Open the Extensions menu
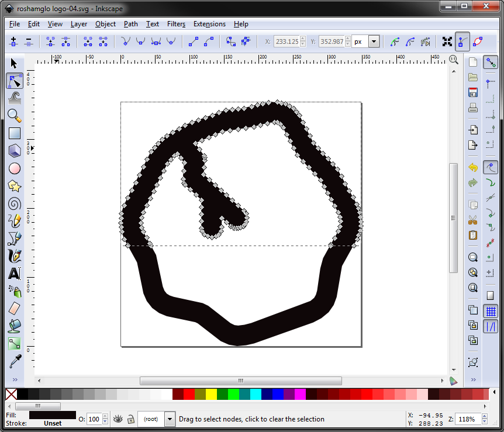The height and width of the screenshot is (432, 504). [x=209, y=24]
